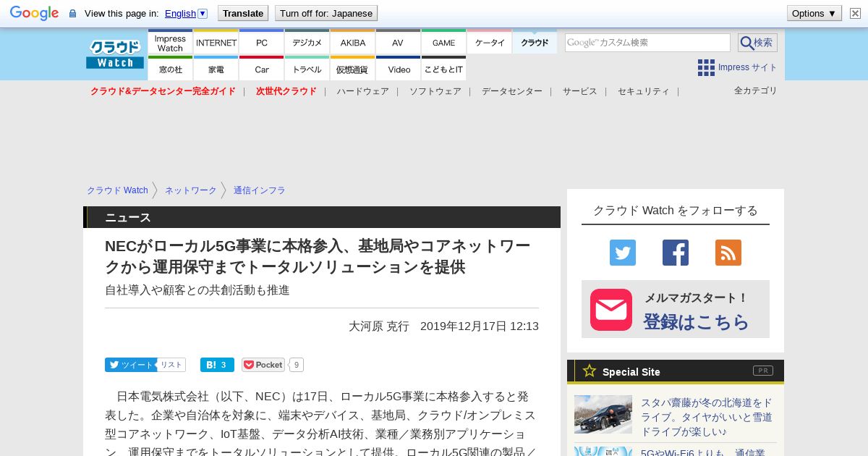
Task: Click the 5G article thumbnail
Action: pyautogui.click(x=603, y=452)
